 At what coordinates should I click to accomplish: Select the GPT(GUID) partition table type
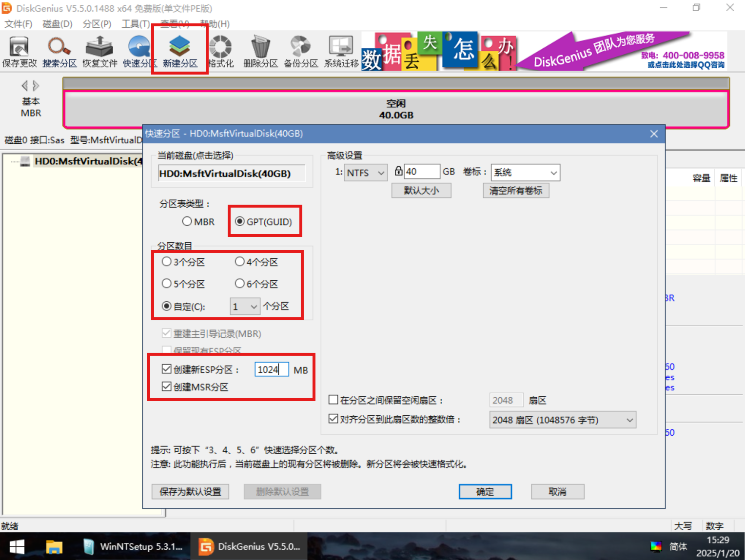pos(263,222)
